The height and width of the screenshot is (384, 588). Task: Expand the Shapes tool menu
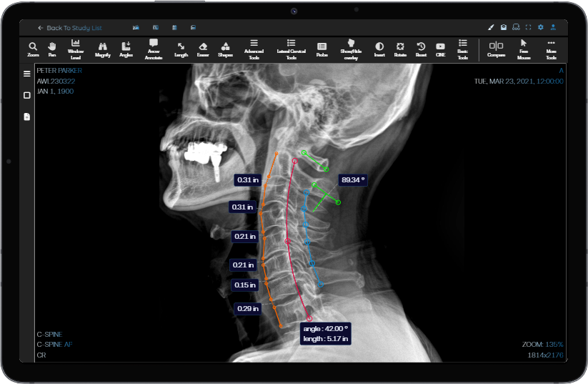[x=225, y=49]
